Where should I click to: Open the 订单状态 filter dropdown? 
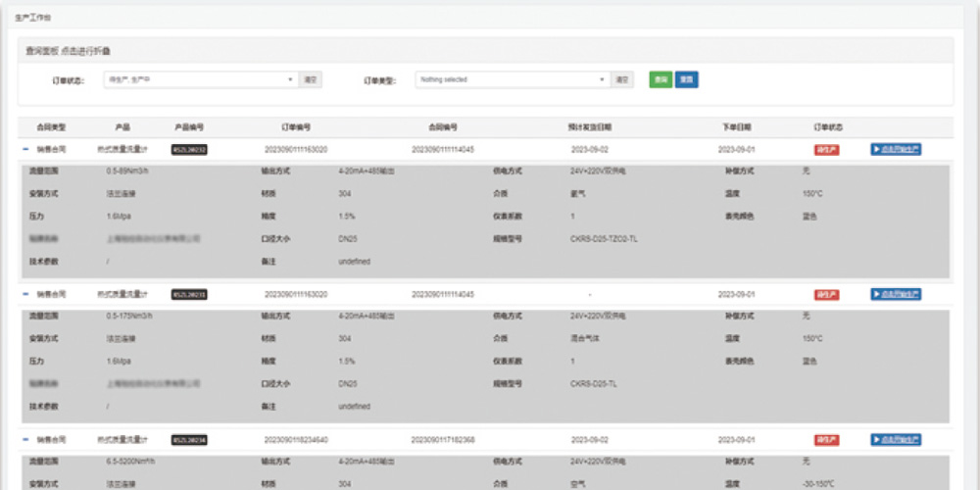coord(200,79)
